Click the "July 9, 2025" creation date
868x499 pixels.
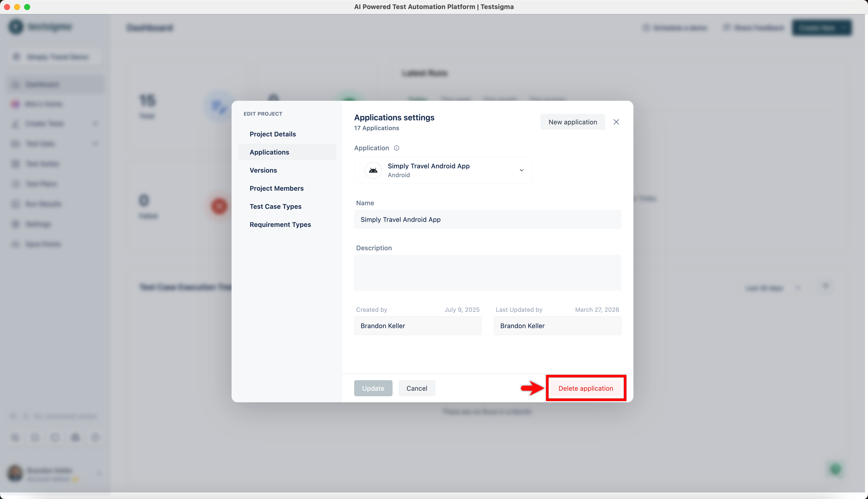(462, 310)
